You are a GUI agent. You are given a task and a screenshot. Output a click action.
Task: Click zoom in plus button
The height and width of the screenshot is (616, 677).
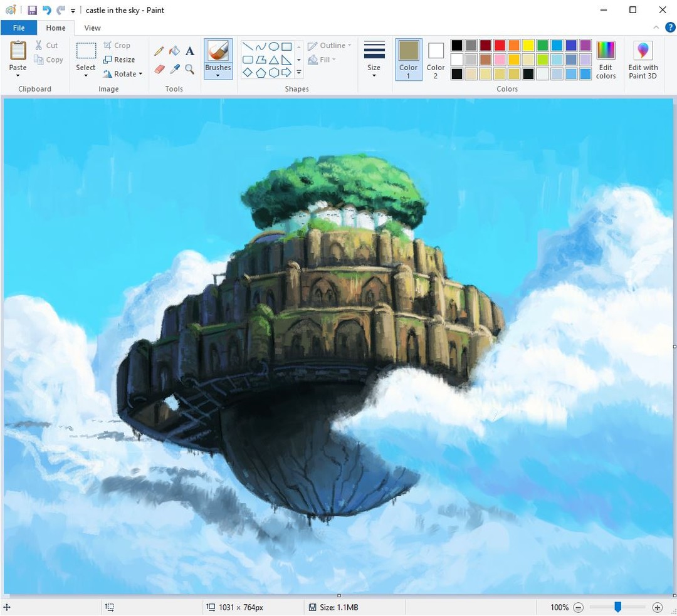[657, 607]
